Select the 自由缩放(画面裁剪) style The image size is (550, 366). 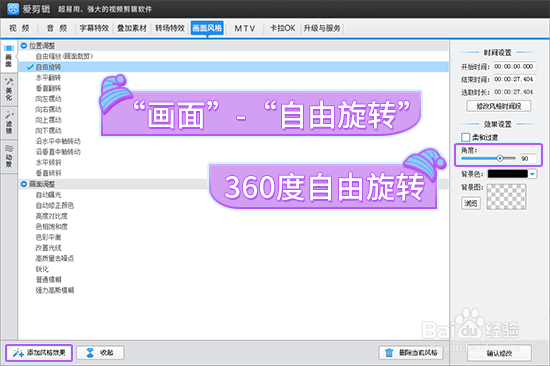tap(64, 56)
